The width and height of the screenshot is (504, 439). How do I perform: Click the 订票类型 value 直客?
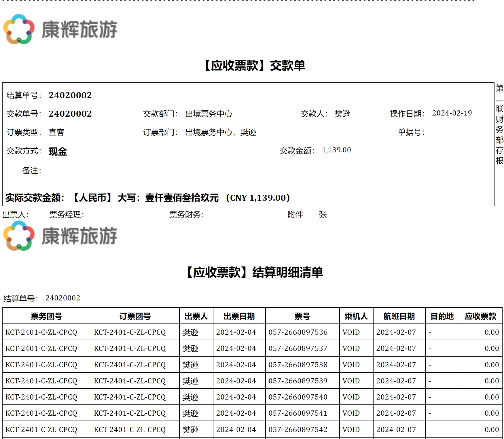(56, 132)
